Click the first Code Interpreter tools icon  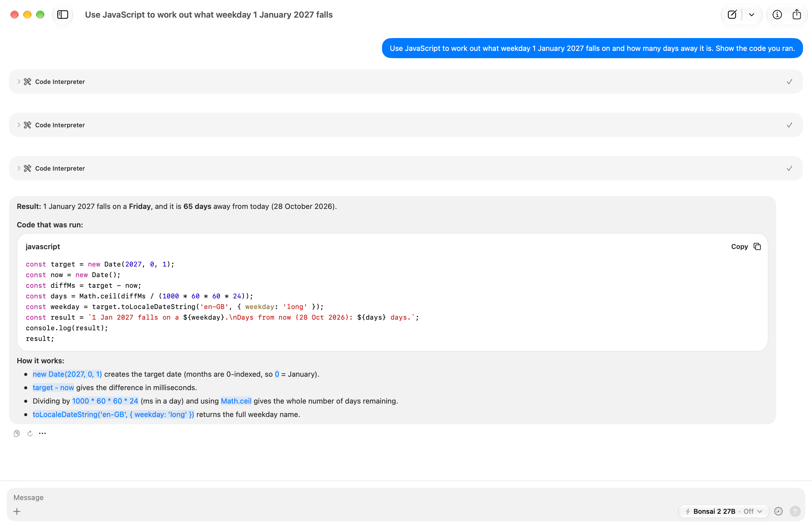point(27,82)
